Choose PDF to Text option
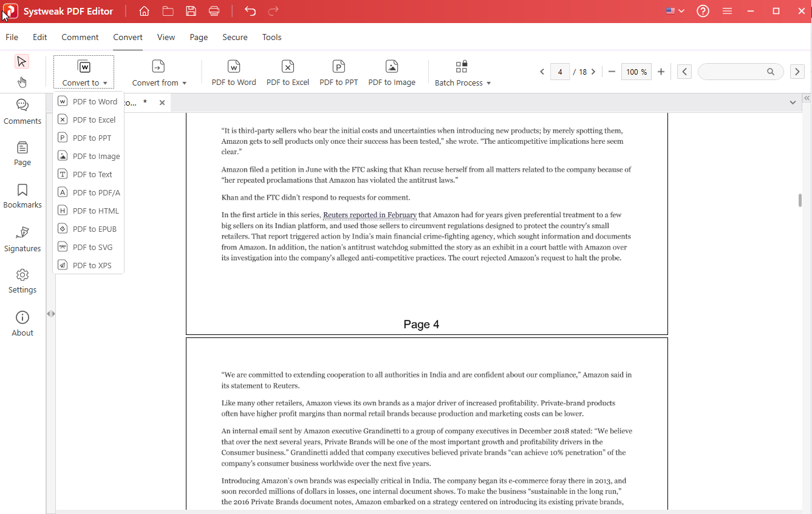 89,174
